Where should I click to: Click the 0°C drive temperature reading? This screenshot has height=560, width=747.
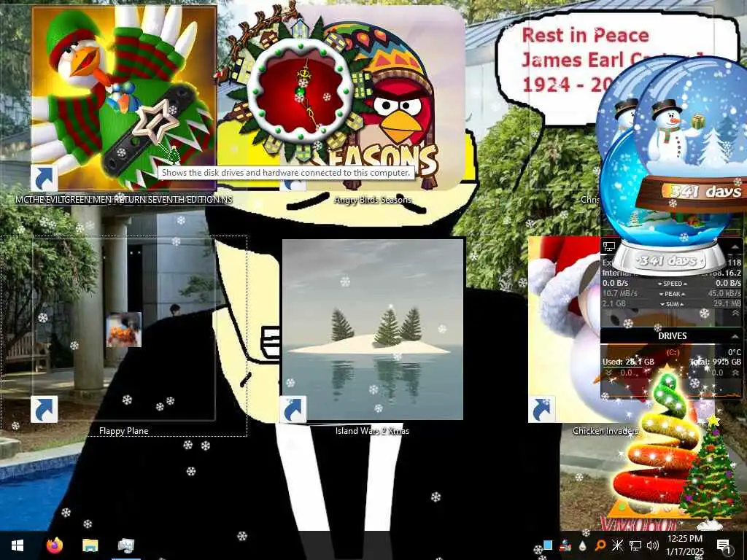click(734, 352)
